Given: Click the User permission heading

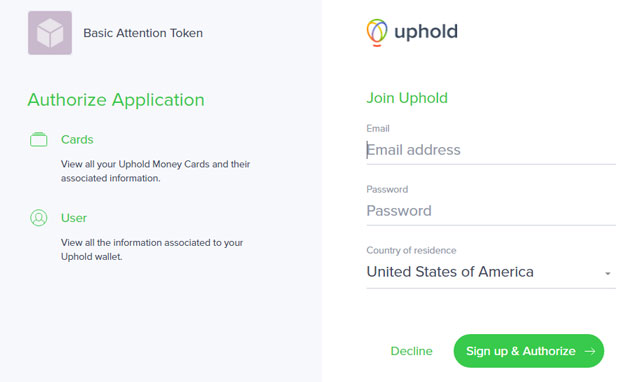Looking at the screenshot, I should coord(74,218).
